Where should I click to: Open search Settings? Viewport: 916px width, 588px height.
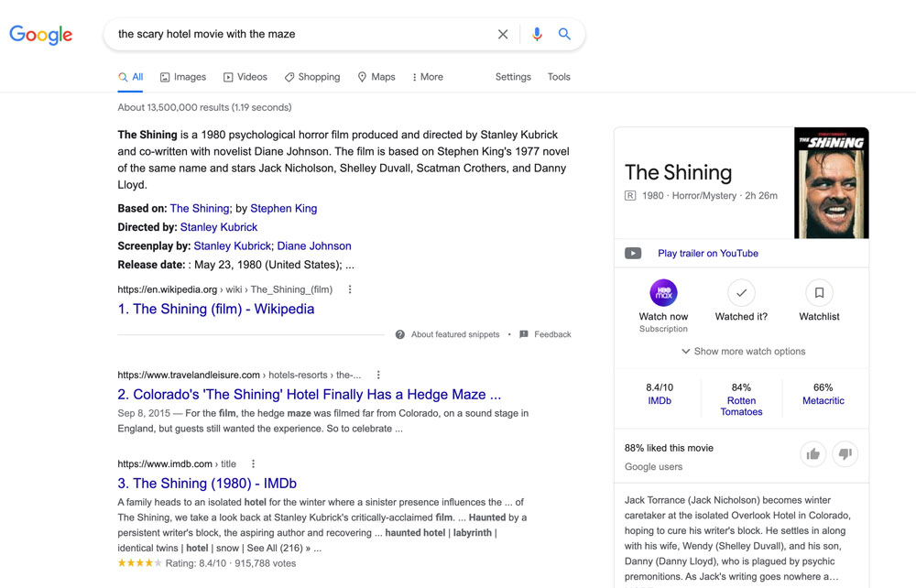(x=513, y=77)
